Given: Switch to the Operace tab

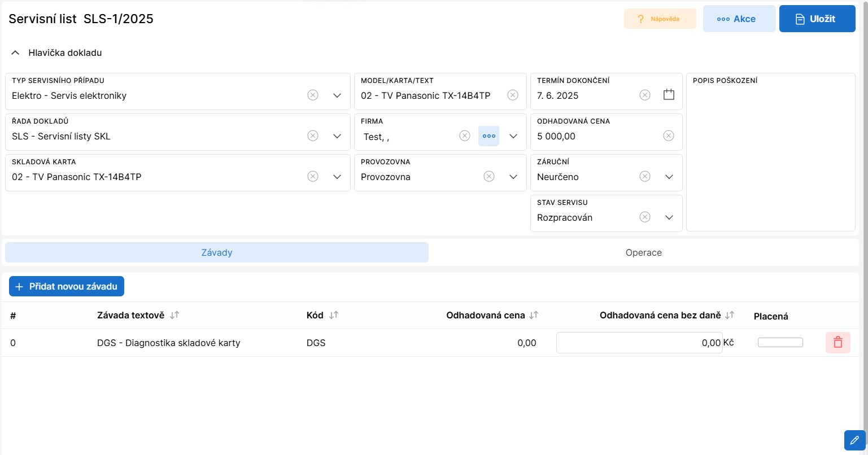Looking at the screenshot, I should (644, 252).
